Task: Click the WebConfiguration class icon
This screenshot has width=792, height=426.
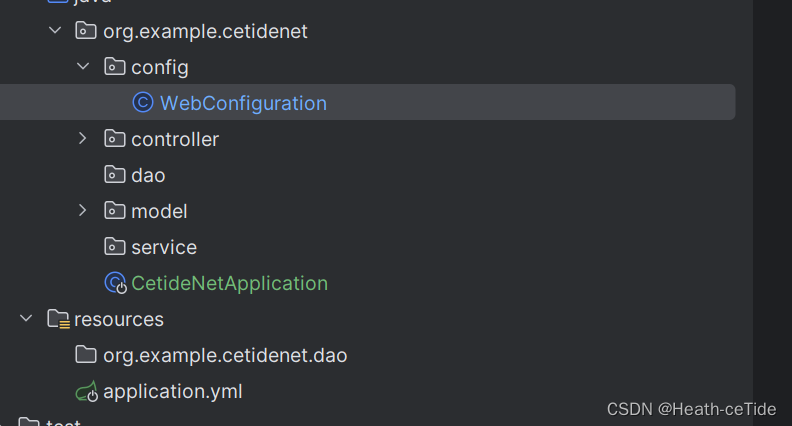Action: pos(143,103)
